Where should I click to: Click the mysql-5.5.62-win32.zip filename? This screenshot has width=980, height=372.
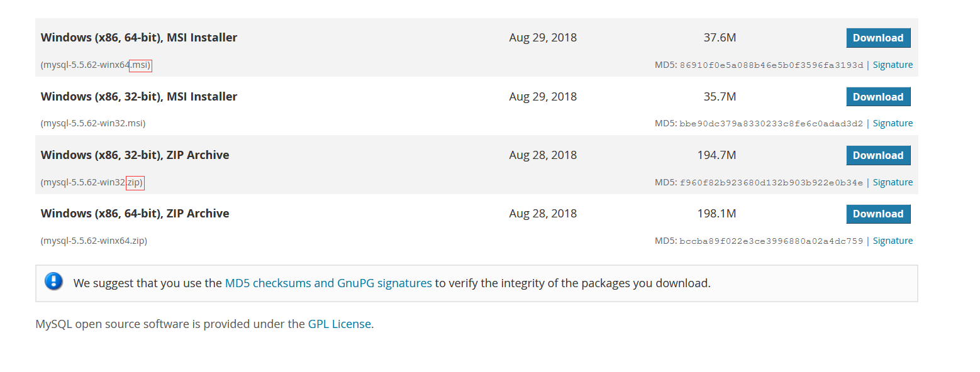(92, 182)
